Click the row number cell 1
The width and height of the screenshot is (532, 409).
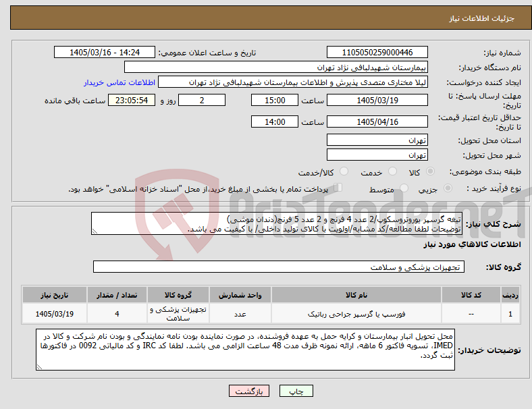[510, 314]
